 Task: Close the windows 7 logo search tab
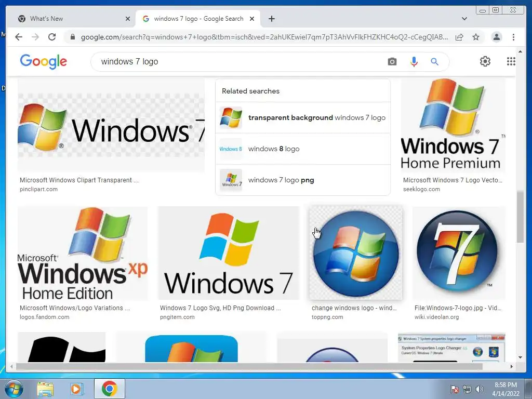252,19
